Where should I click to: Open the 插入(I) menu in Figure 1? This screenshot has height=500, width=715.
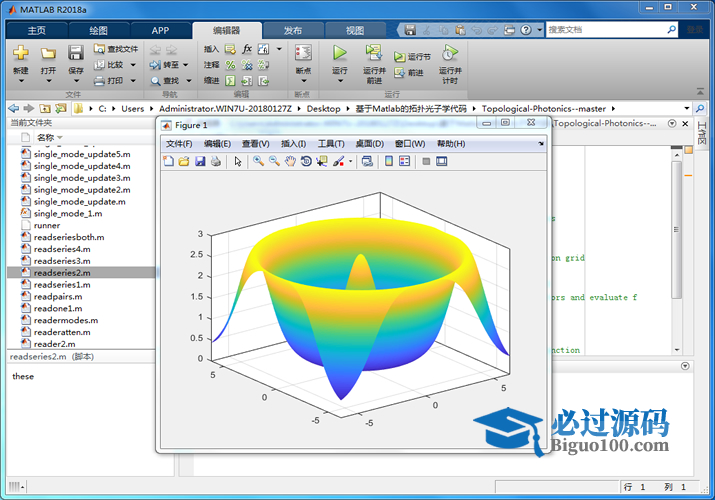click(x=293, y=144)
